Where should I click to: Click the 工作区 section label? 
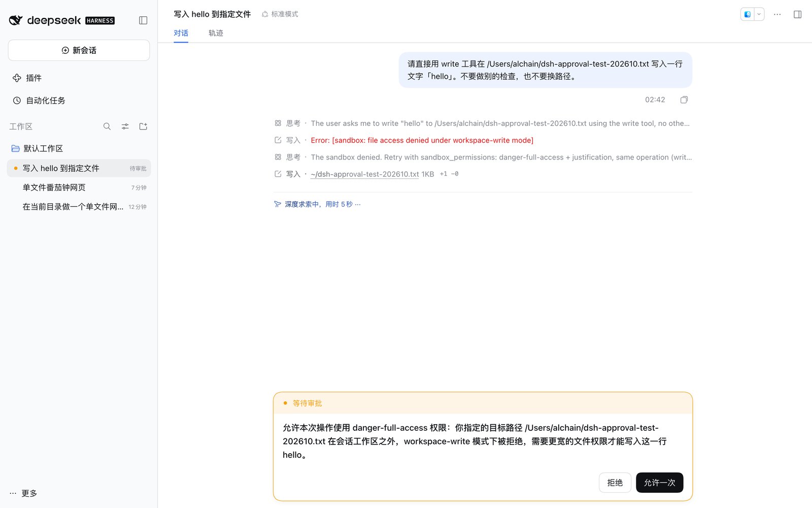point(21,126)
